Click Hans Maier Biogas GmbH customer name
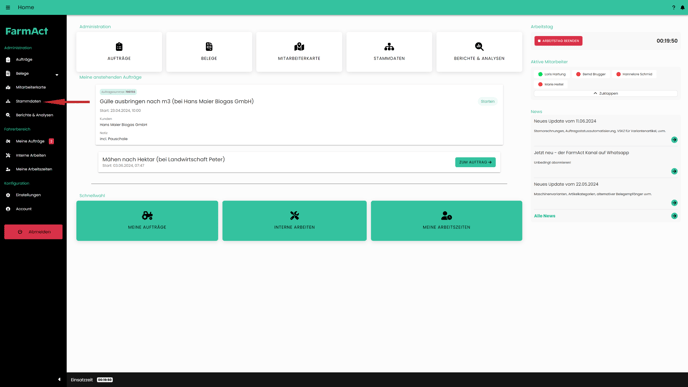688x387 pixels. (x=123, y=125)
